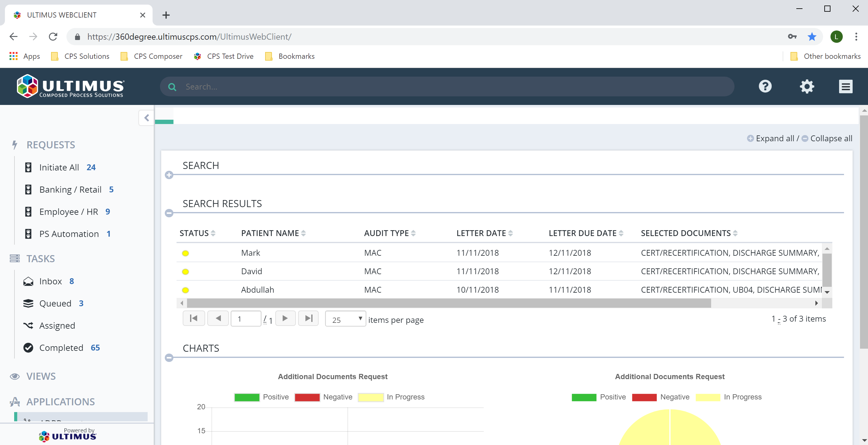Viewport: 868px width, 445px height.
Task: Go to first page of results
Action: tap(194, 318)
